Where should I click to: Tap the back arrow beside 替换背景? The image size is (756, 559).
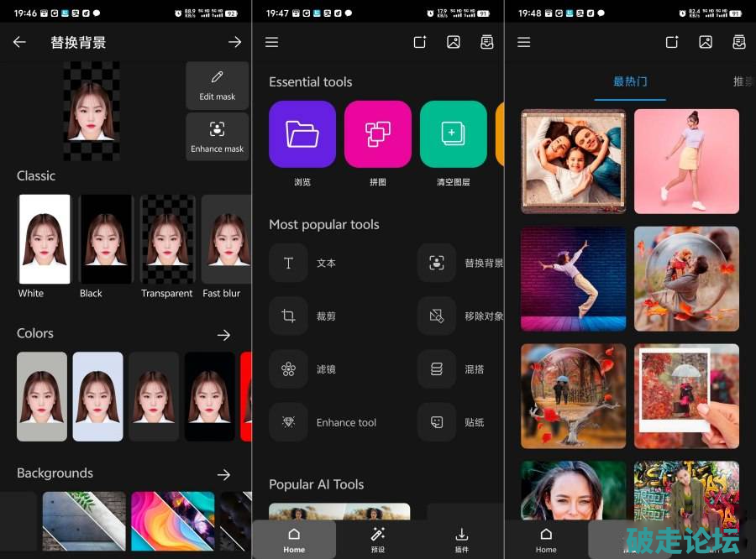point(19,42)
